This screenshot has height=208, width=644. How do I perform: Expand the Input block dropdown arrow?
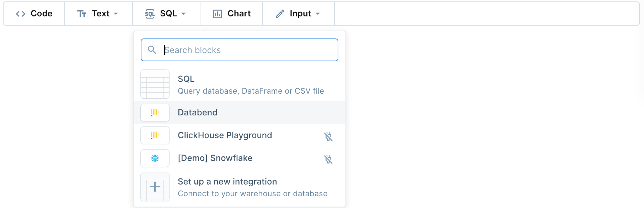point(318,14)
